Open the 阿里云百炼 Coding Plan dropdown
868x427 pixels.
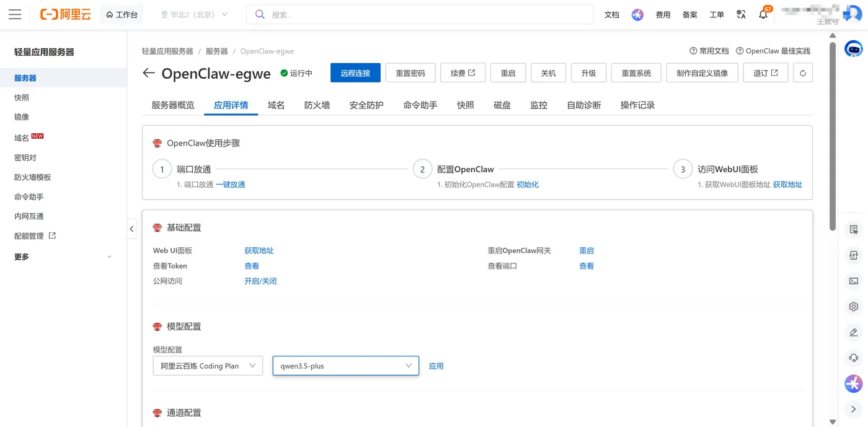pos(208,366)
